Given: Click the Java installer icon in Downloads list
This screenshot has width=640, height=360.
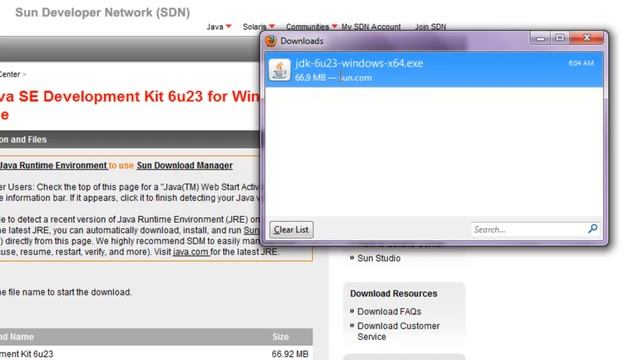Looking at the screenshot, I should coord(280,70).
